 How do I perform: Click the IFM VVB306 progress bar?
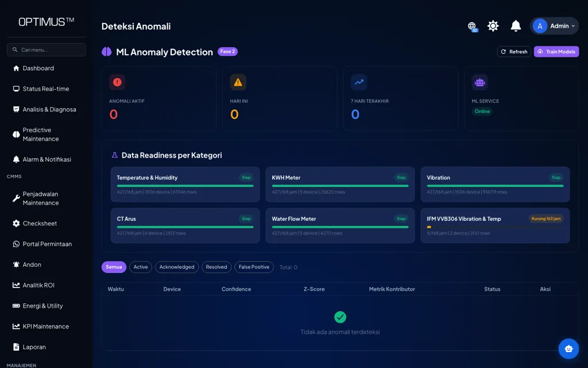[x=495, y=227]
